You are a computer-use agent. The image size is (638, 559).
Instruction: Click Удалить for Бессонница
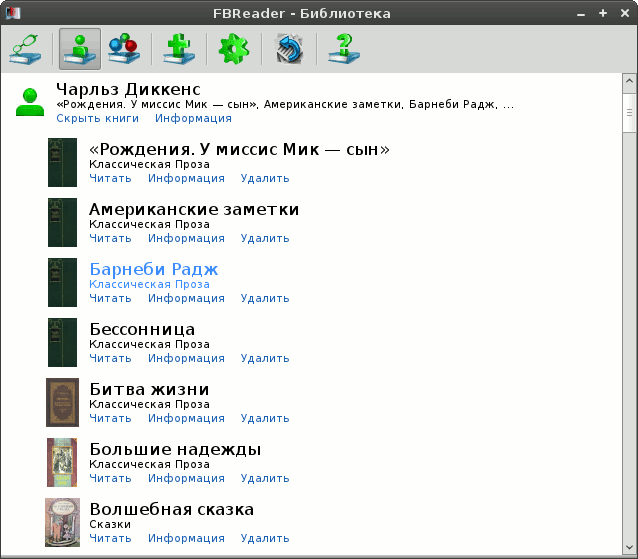click(265, 358)
